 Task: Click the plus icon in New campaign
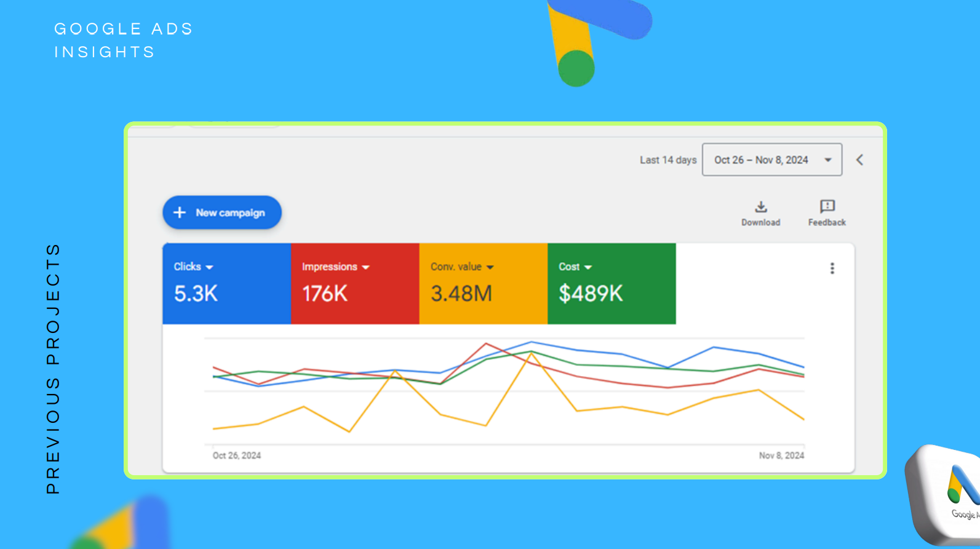[x=180, y=212]
